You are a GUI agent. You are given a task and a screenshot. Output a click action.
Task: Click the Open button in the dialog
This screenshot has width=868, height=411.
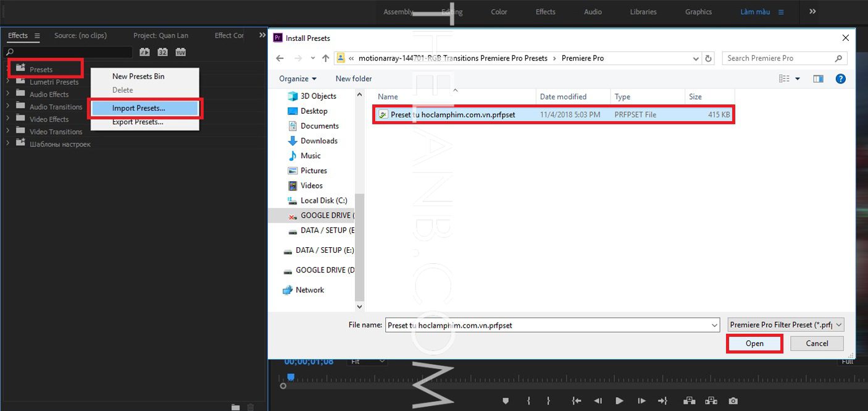pyautogui.click(x=754, y=344)
